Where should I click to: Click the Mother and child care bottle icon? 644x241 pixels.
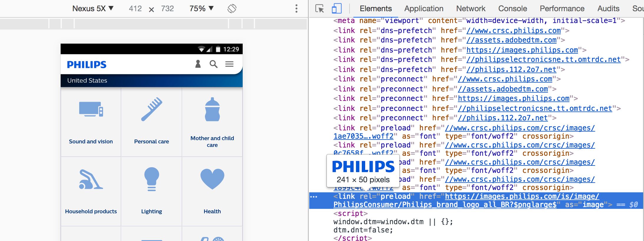click(212, 109)
